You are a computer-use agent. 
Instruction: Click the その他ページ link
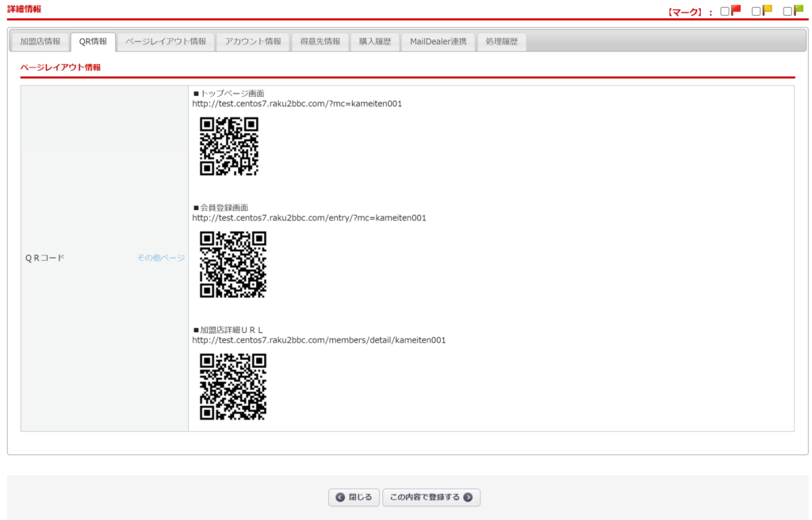click(x=161, y=258)
